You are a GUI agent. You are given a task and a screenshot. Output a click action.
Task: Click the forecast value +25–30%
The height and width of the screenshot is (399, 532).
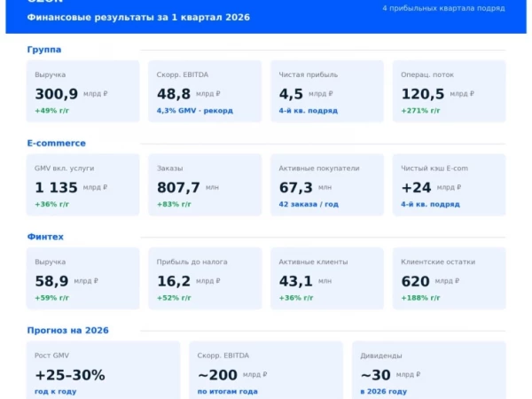(x=70, y=375)
